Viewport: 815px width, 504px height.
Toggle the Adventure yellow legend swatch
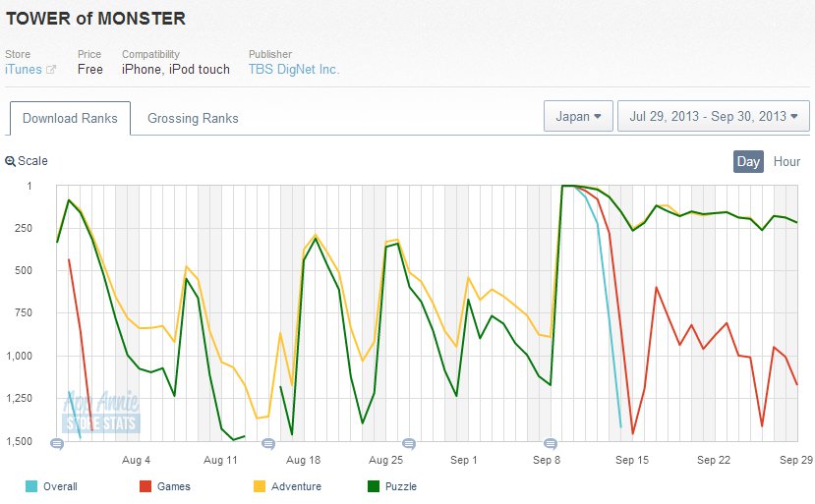(x=259, y=486)
